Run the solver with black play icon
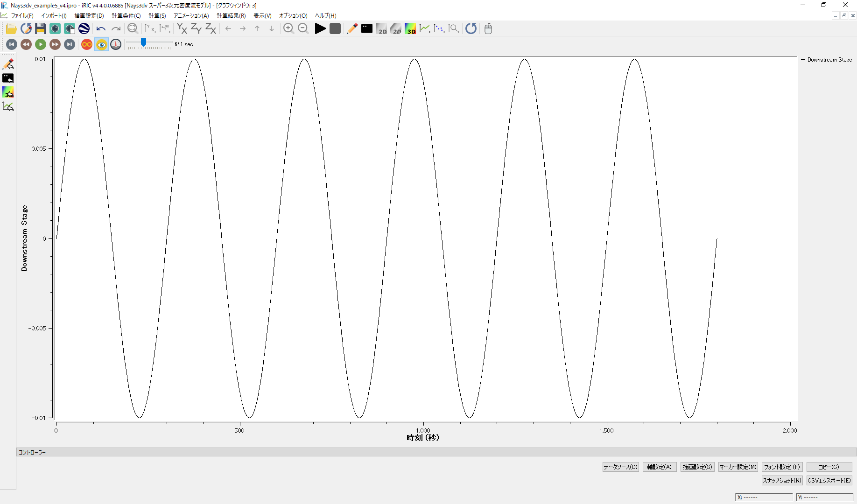 click(x=320, y=29)
